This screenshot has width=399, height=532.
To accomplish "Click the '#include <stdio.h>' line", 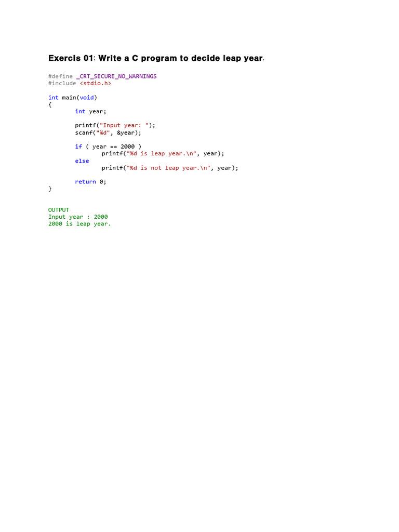I will click(79, 84).
